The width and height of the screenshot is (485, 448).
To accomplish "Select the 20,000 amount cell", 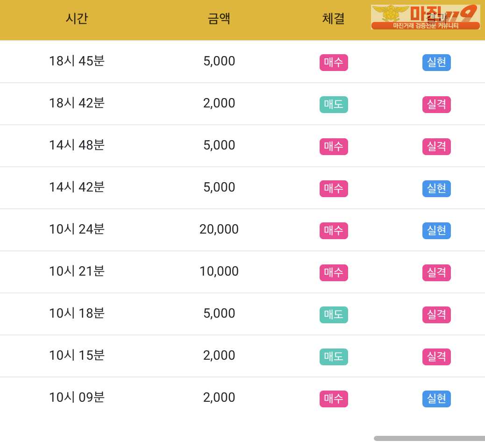I will click(x=219, y=229).
